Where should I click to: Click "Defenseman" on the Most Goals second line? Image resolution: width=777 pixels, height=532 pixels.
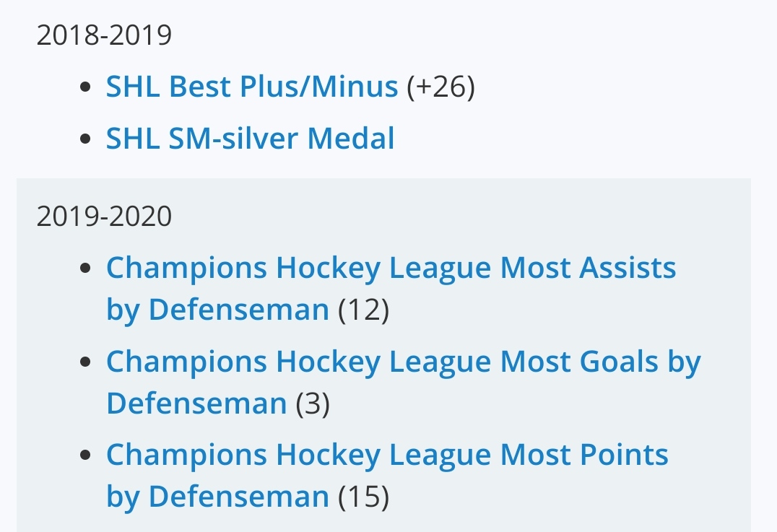click(x=196, y=404)
